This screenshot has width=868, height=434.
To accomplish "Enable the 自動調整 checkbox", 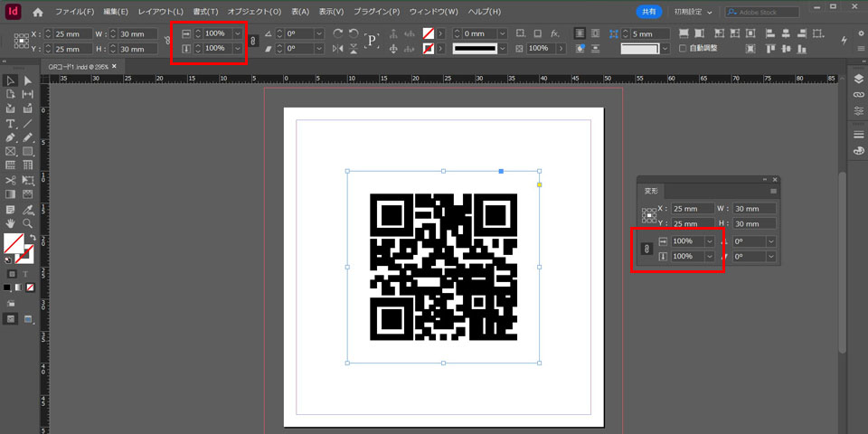I will tap(684, 48).
